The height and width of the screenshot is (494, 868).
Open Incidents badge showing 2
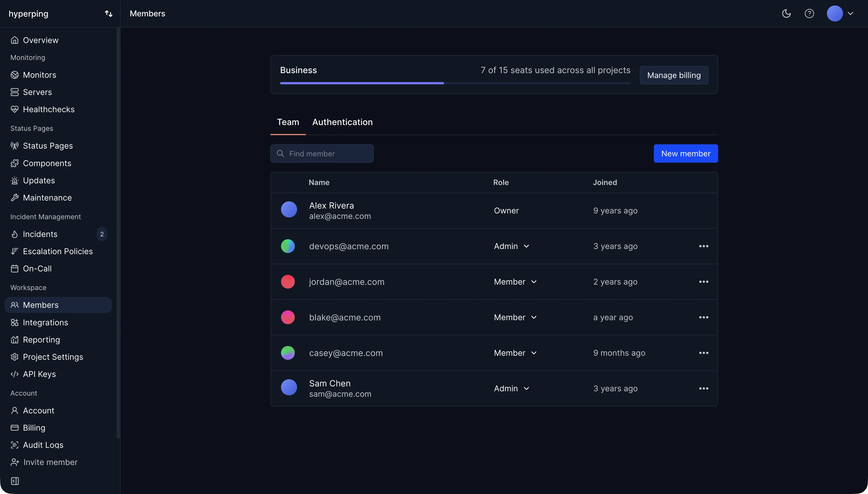point(102,234)
